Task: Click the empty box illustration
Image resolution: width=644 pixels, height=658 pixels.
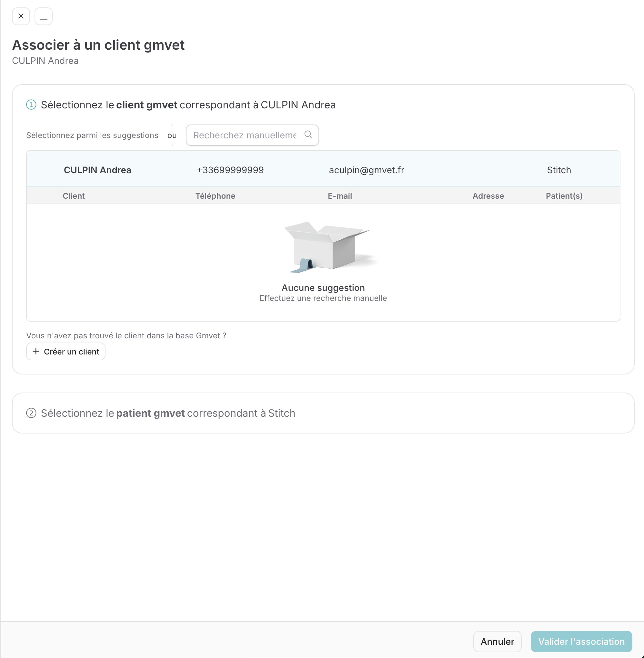Action: coord(330,247)
